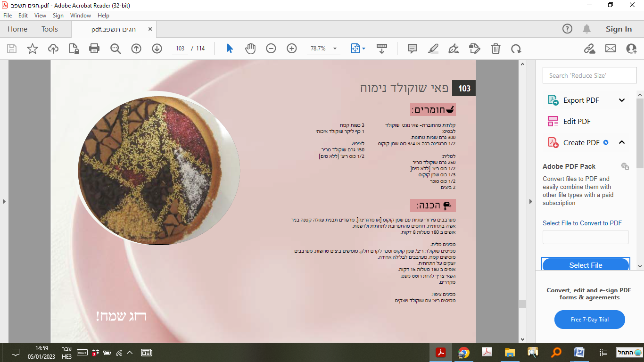Enable scrolling mode toolbar icon
Viewport: 644px width, 362px height.
click(382, 49)
